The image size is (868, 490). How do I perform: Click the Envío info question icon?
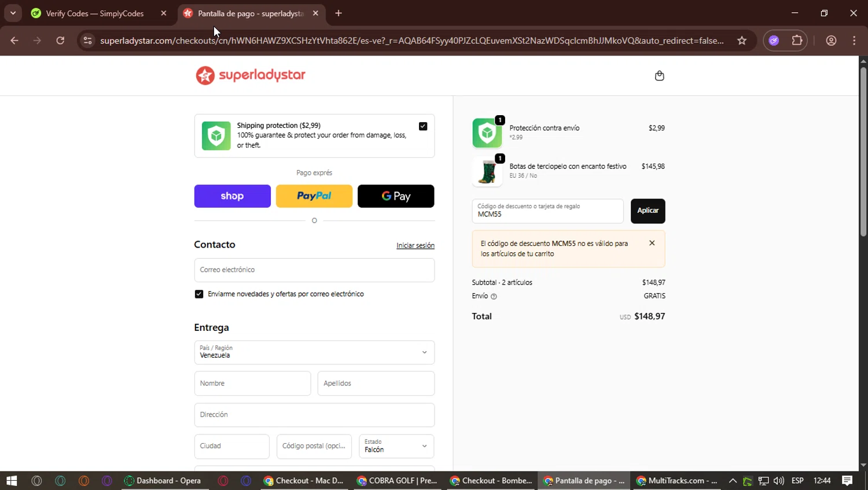pyautogui.click(x=494, y=296)
